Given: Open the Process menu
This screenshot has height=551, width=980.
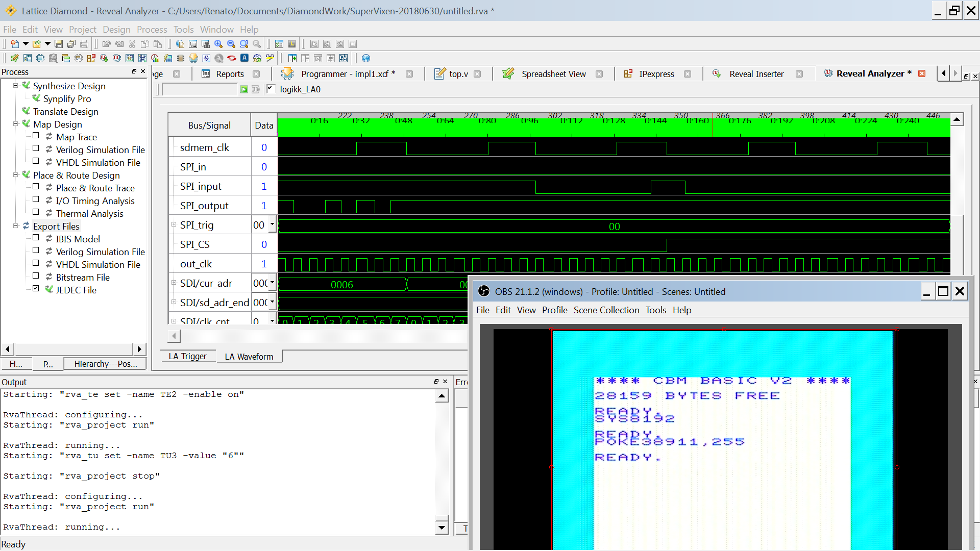Looking at the screenshot, I should click(x=152, y=30).
